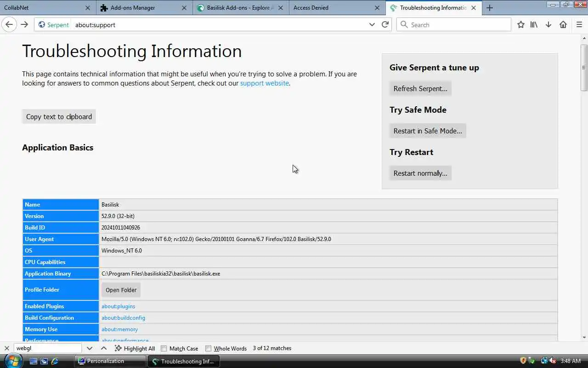Screen dimensions: 588x368
Task: Enable the Match Case checkbox
Action: click(164, 348)
